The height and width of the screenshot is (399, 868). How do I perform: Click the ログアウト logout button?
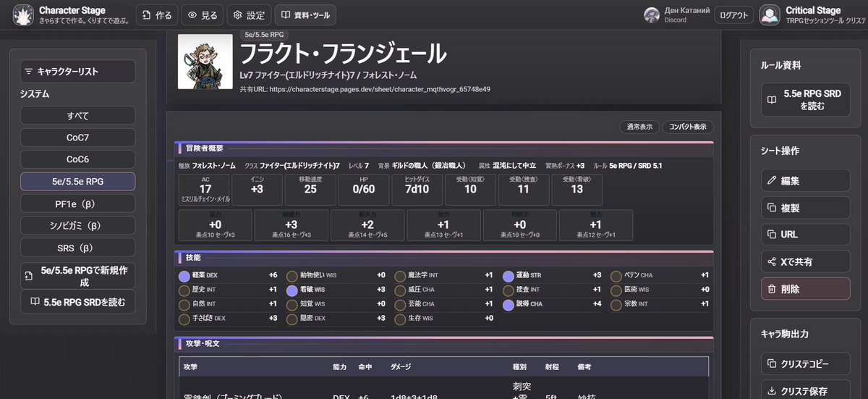click(x=734, y=15)
